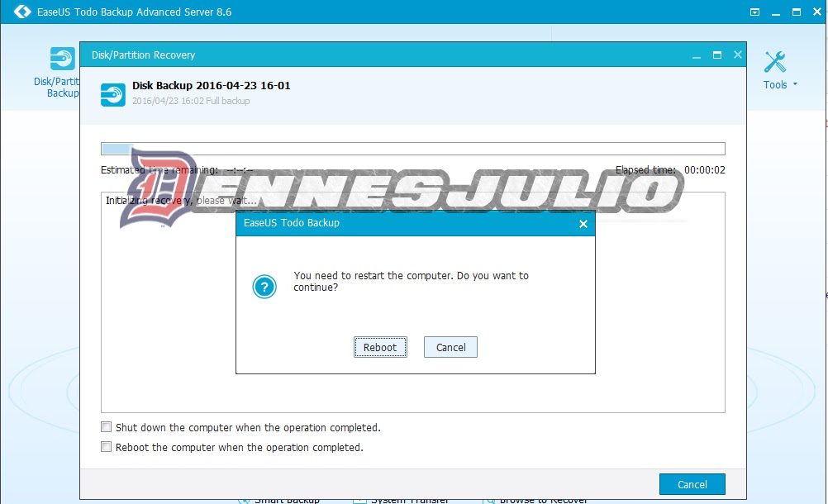828x504 pixels.
Task: Click the disk backup icon beside backup title
Action: [113, 94]
